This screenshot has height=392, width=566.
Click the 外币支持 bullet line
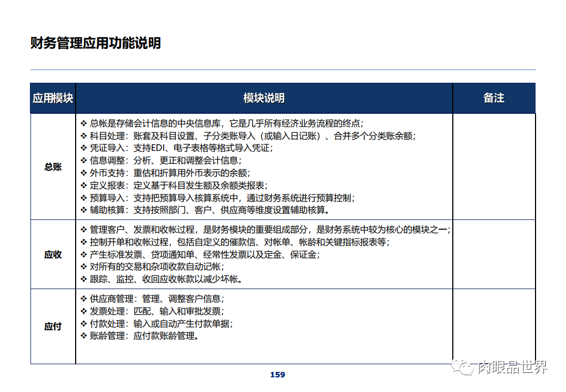coord(165,173)
